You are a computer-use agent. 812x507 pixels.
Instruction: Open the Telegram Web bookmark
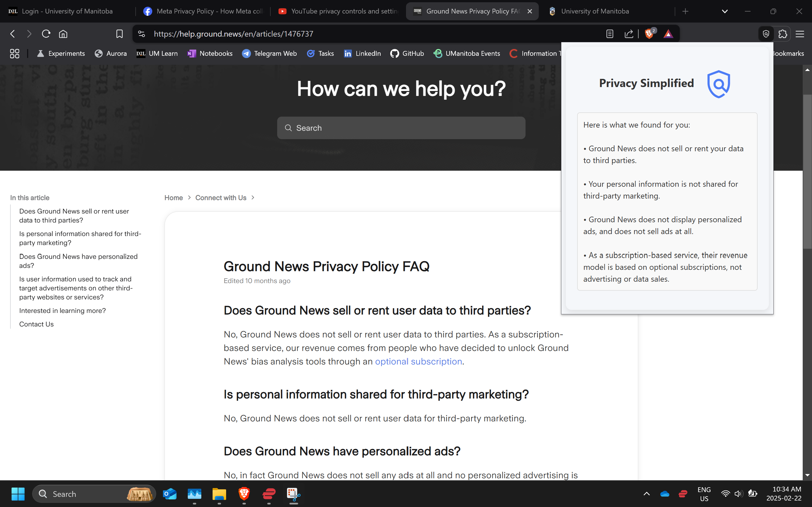pyautogui.click(x=270, y=53)
